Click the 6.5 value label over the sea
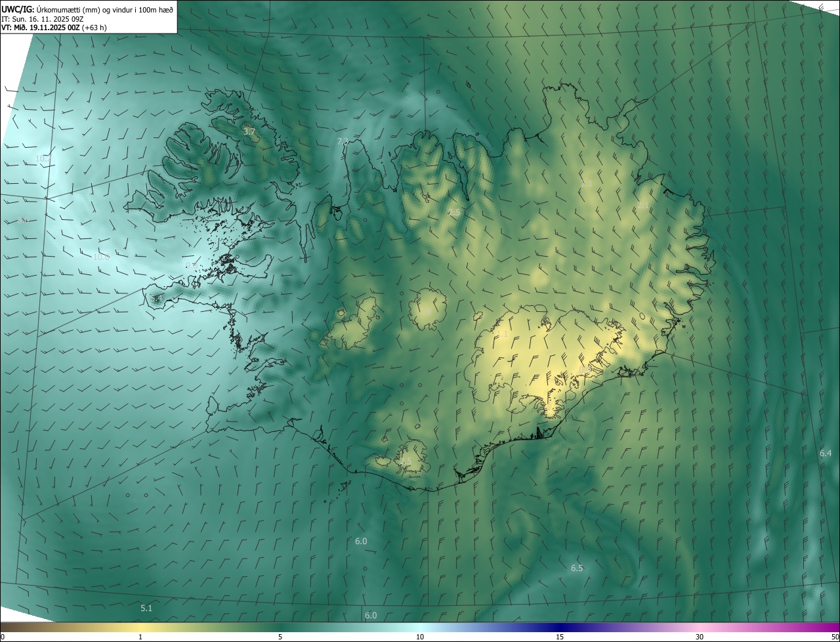Viewport: 840px width, 642px height. [x=577, y=568]
